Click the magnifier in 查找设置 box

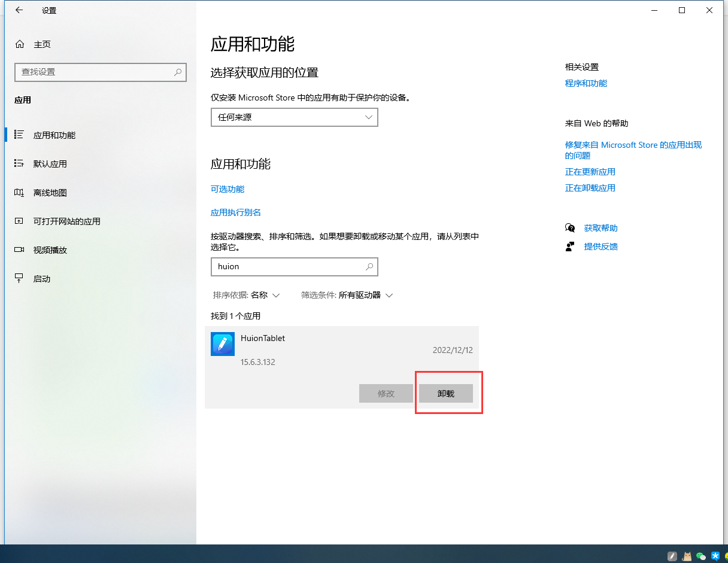(x=178, y=72)
